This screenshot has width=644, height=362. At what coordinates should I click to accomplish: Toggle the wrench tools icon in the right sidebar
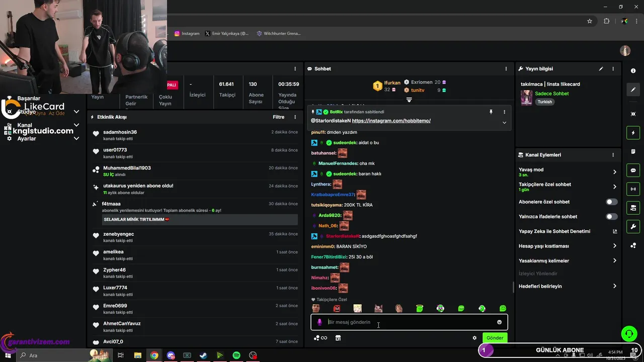633,227
